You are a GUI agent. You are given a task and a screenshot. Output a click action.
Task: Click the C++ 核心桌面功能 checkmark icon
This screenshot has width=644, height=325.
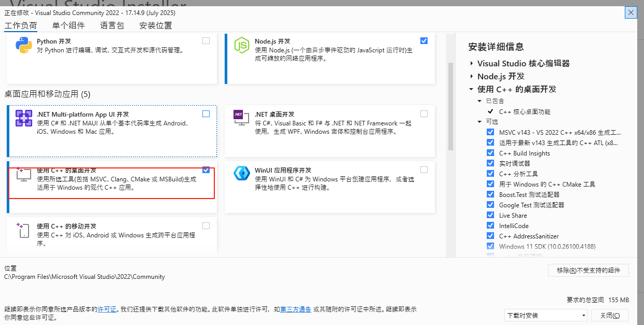[490, 111]
